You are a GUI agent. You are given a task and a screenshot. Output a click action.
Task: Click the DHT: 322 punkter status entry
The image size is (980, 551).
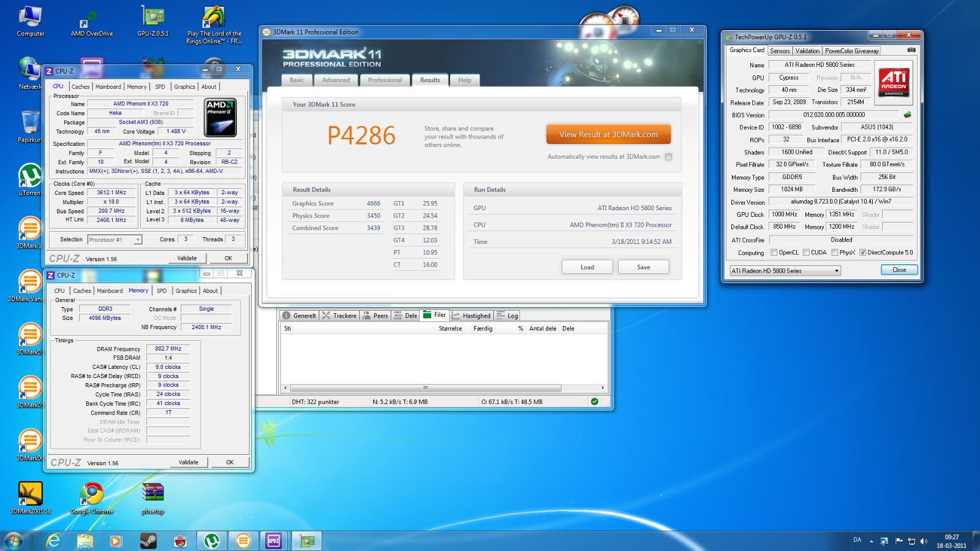pos(315,402)
